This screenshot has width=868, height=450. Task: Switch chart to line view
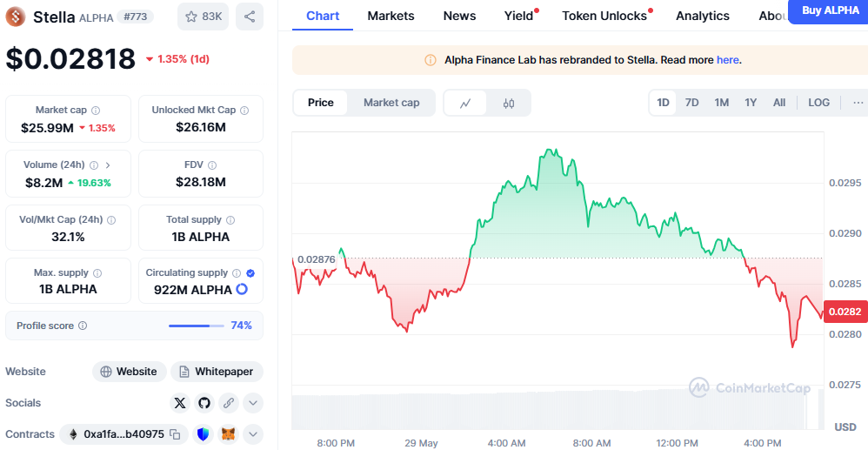coord(465,103)
